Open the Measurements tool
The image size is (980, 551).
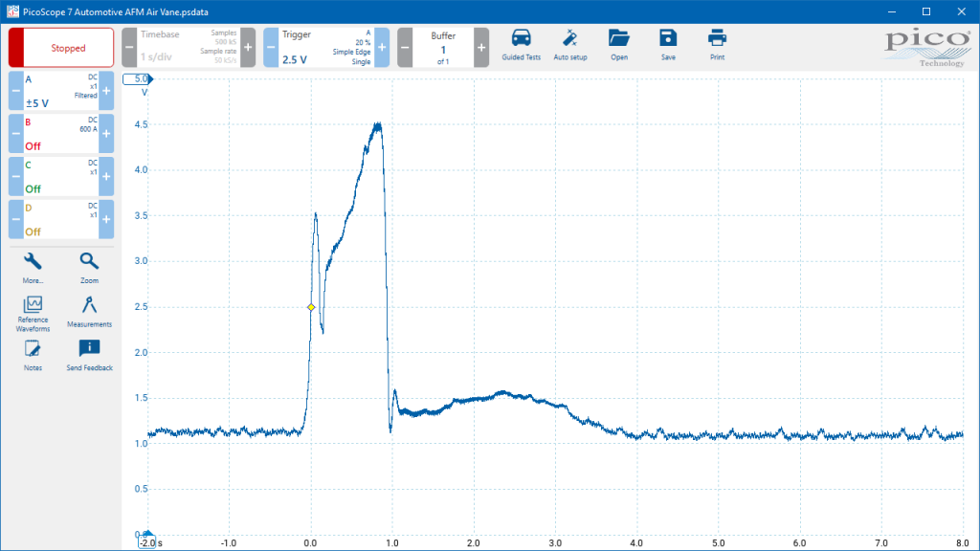click(89, 312)
